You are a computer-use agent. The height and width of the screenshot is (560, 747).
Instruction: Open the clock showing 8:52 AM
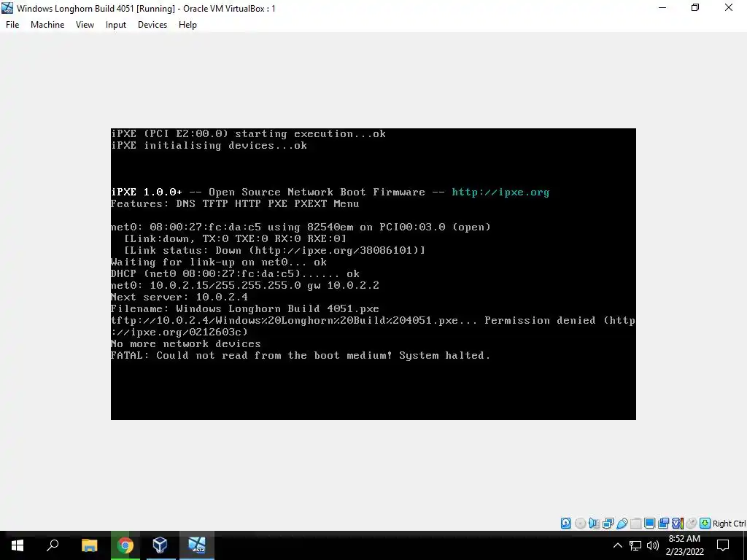(684, 545)
